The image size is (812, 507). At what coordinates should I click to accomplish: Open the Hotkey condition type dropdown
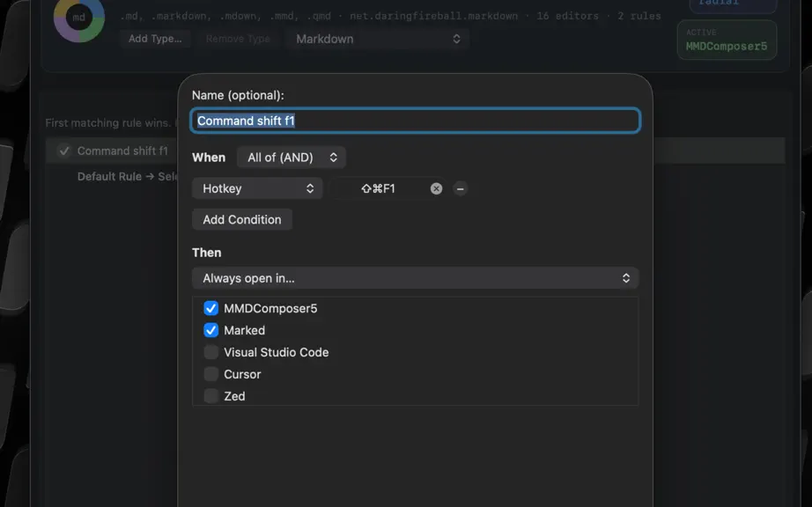pos(257,188)
